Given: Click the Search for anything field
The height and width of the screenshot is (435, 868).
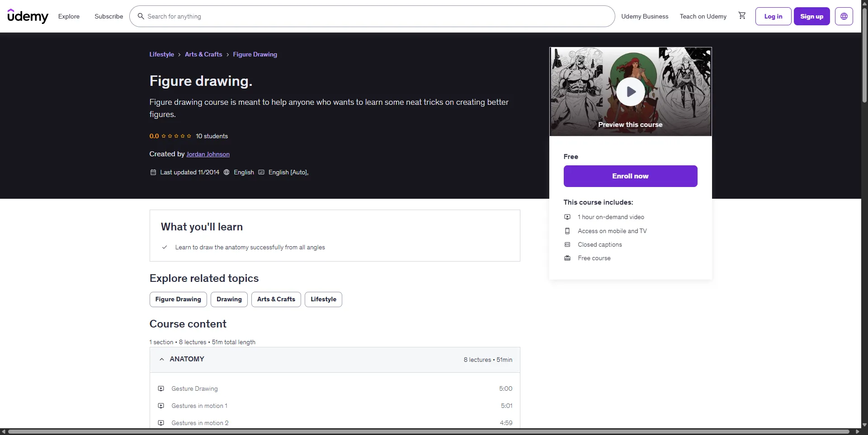Looking at the screenshot, I should 375,16.
